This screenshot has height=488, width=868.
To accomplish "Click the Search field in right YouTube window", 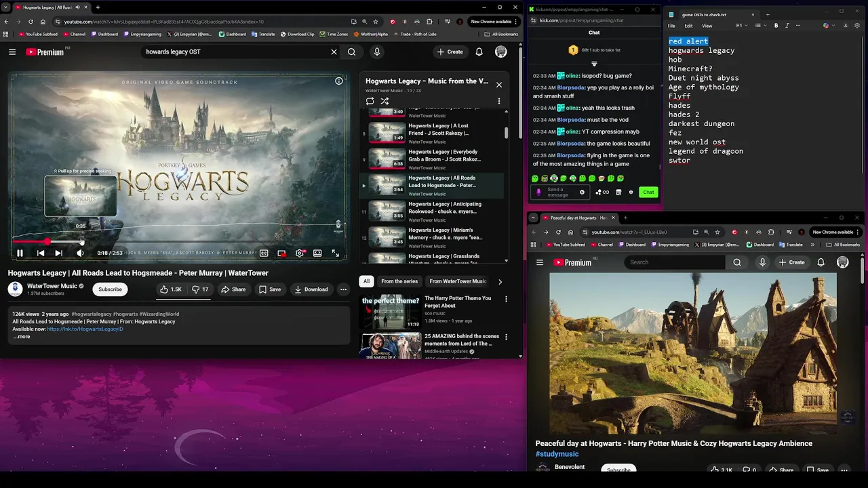I will tap(675, 262).
